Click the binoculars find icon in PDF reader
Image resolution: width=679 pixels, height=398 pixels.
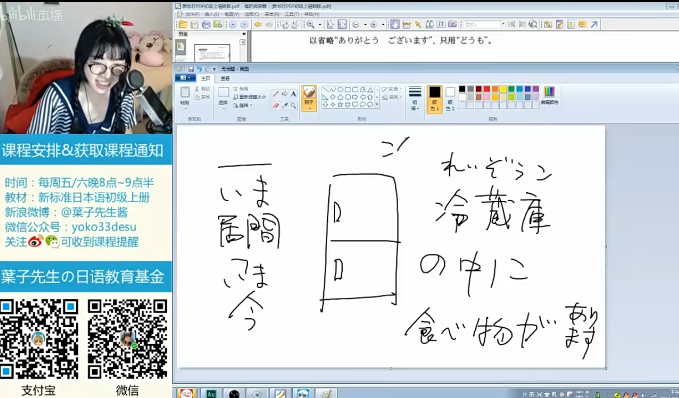[430, 24]
